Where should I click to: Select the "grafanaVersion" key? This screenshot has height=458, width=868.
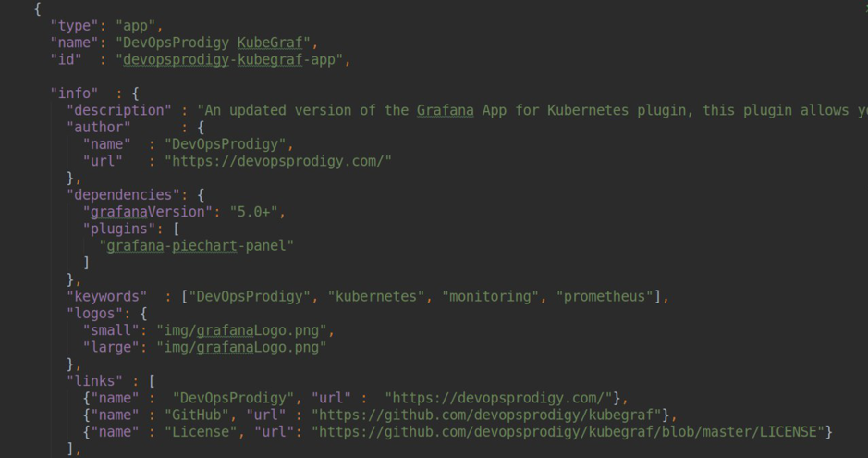147,212
